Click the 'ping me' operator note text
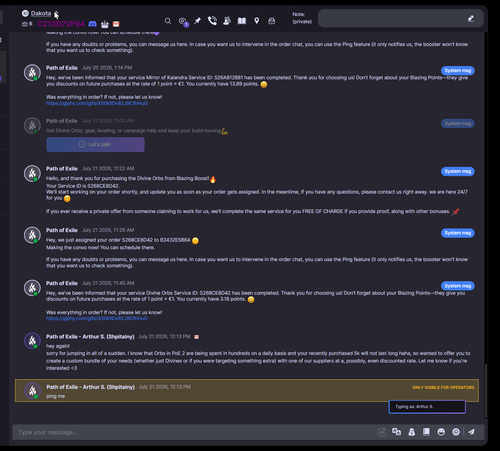Image resolution: width=500 pixels, height=451 pixels. click(x=55, y=396)
